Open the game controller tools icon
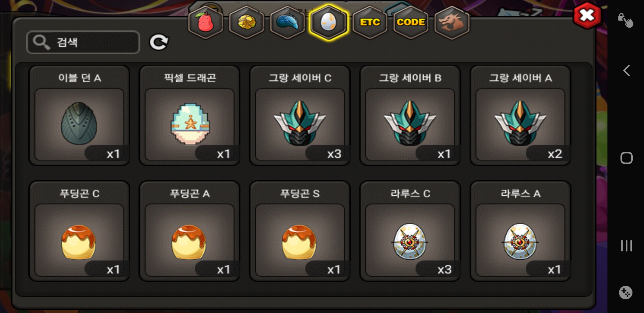This screenshot has height=313, width=644. [x=625, y=292]
